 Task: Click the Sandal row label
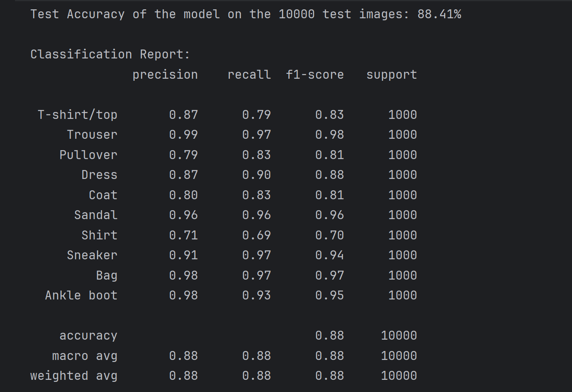96,215
